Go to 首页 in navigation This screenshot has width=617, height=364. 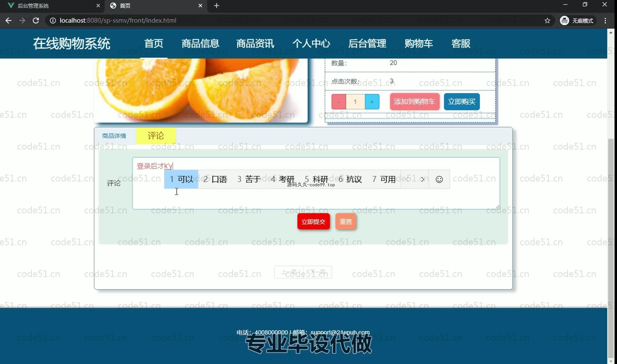coord(154,43)
